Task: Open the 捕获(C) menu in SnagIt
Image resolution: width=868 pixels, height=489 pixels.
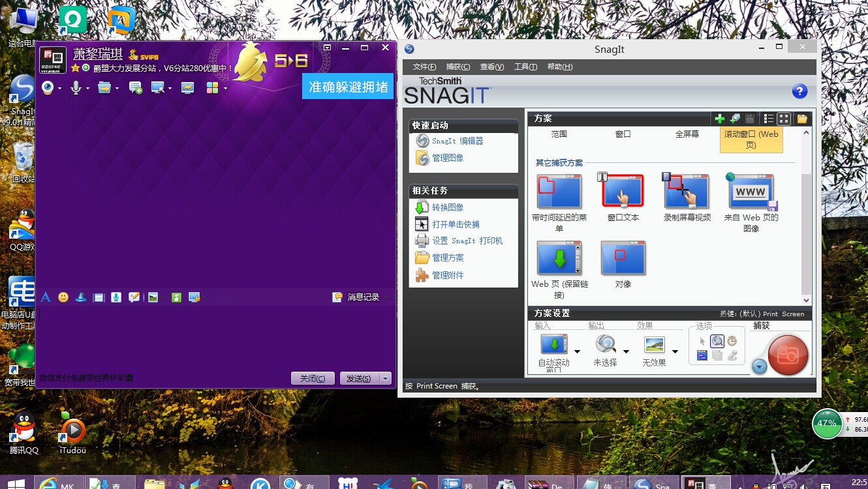Action: click(x=457, y=67)
